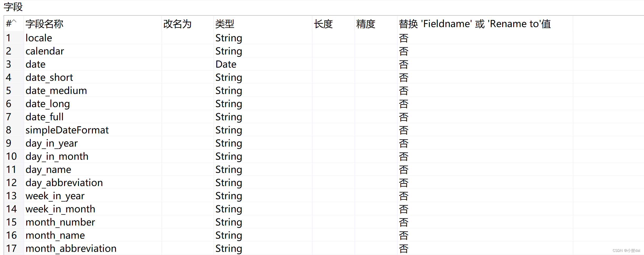Click the 改名为 column header

(x=178, y=24)
